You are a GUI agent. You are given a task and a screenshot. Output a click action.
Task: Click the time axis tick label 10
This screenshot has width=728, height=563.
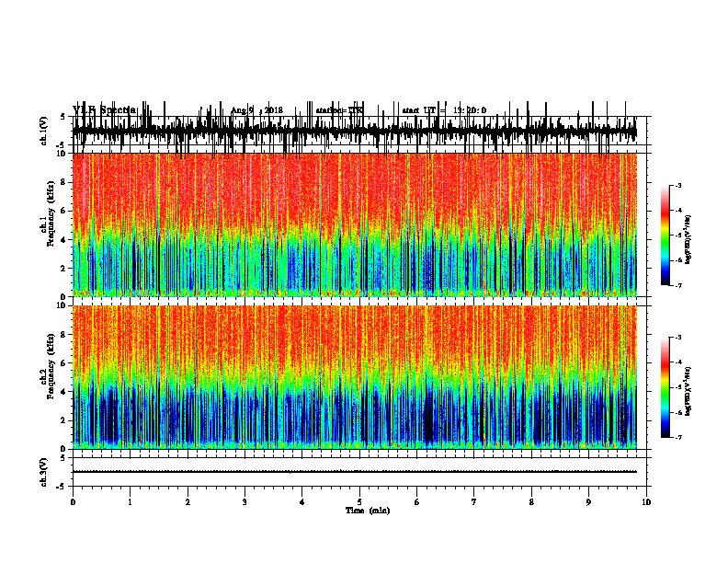click(646, 502)
